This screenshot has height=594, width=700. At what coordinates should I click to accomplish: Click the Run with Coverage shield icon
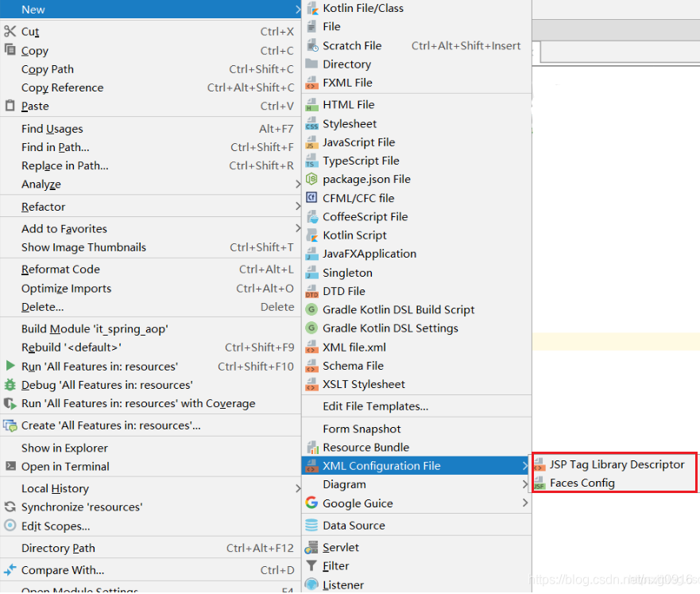click(10, 403)
